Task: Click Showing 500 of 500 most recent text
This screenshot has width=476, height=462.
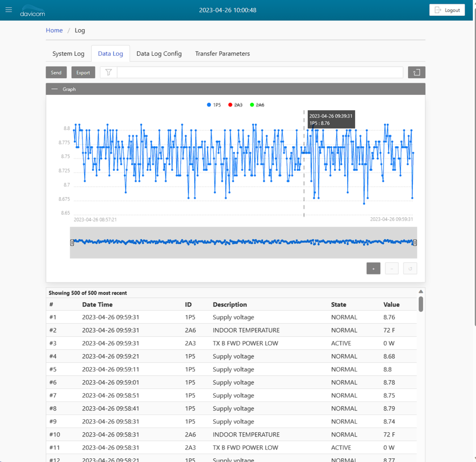Action: pos(88,293)
